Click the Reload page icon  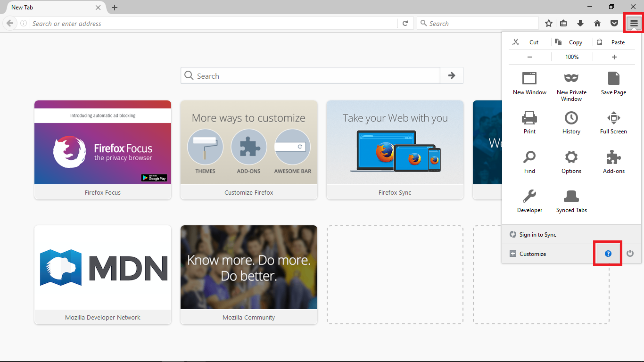click(x=405, y=23)
